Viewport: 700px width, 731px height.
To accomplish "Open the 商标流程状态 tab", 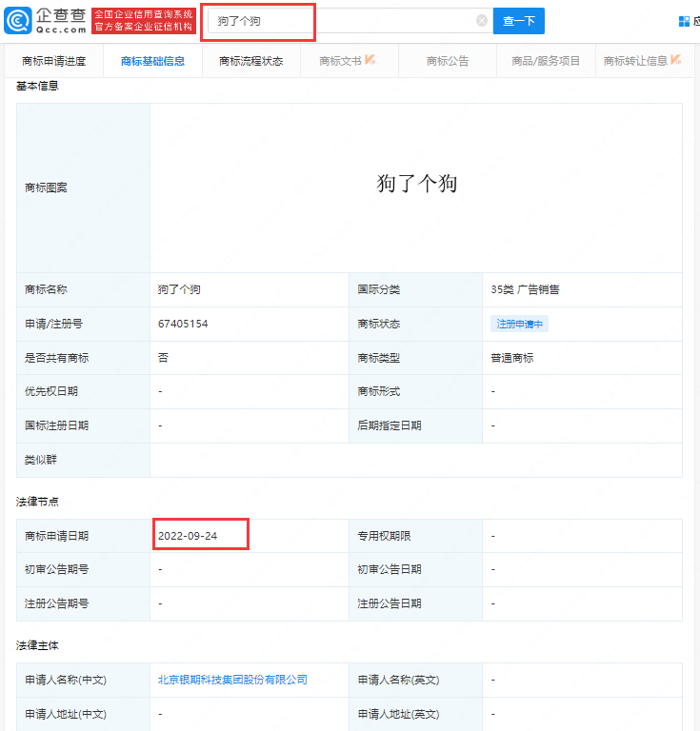I will 250,61.
